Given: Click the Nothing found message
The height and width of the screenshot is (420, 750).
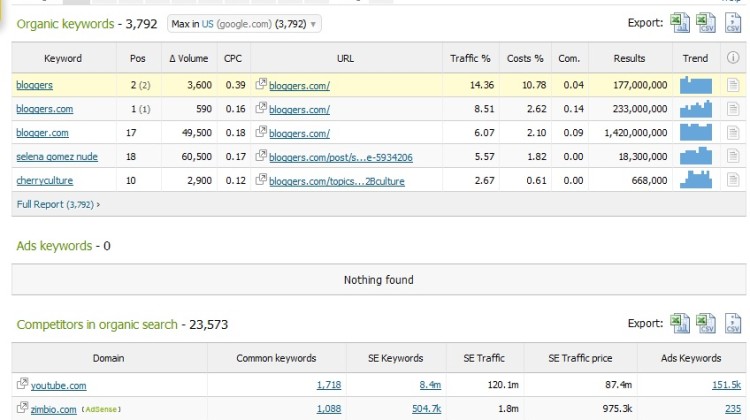Looking at the screenshot, I should tap(378, 280).
